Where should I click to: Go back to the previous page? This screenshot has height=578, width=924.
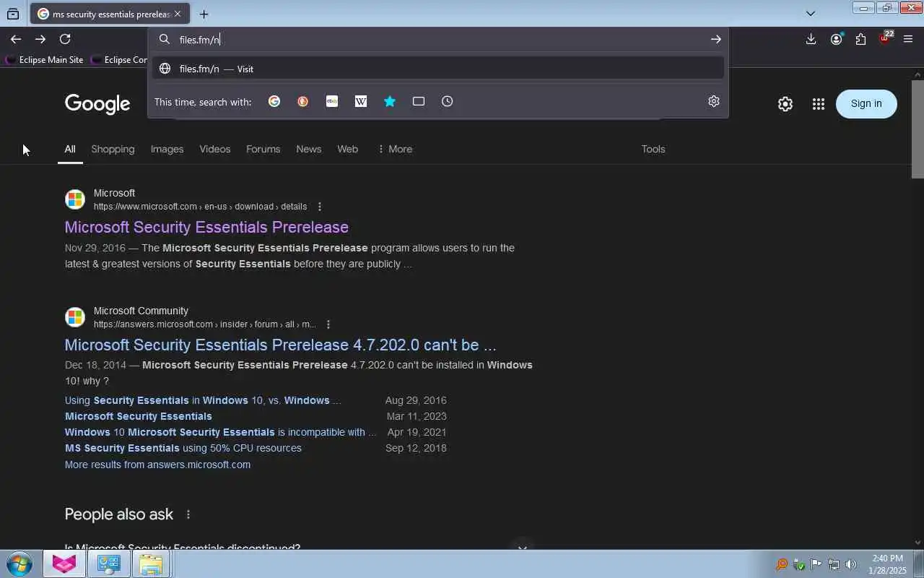(x=15, y=39)
